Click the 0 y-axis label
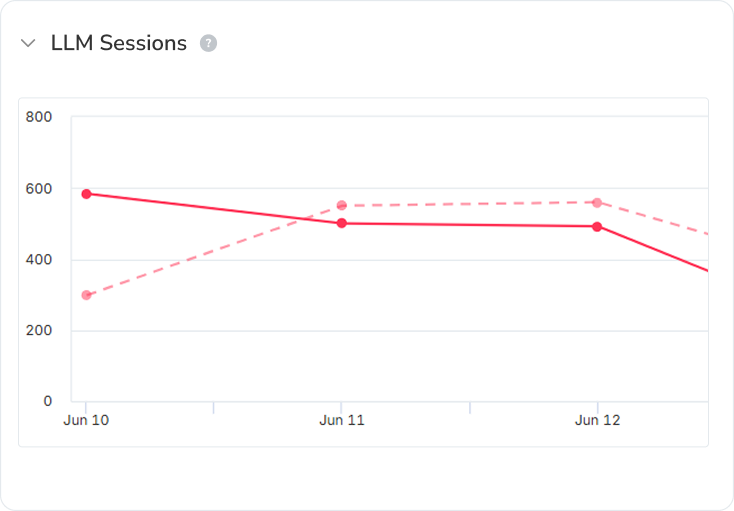The image size is (734, 511). pyautogui.click(x=47, y=402)
